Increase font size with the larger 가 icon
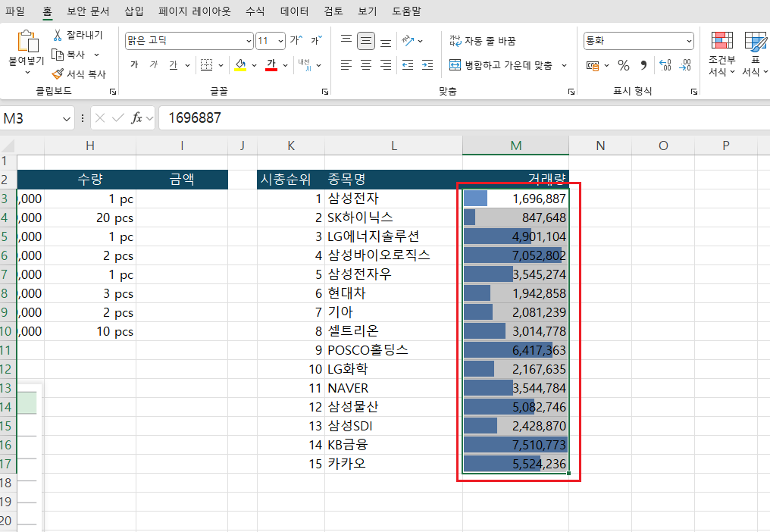770x532 pixels. click(x=296, y=40)
